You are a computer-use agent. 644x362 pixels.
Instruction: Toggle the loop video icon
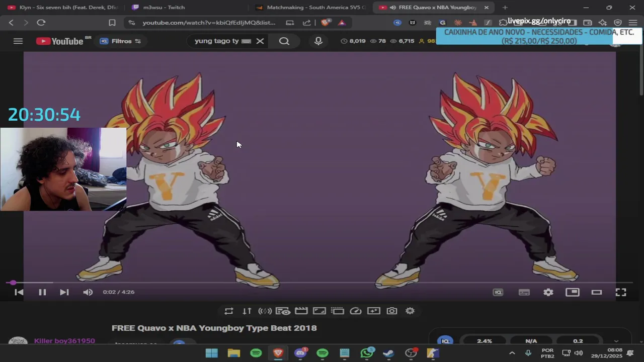[229, 311]
